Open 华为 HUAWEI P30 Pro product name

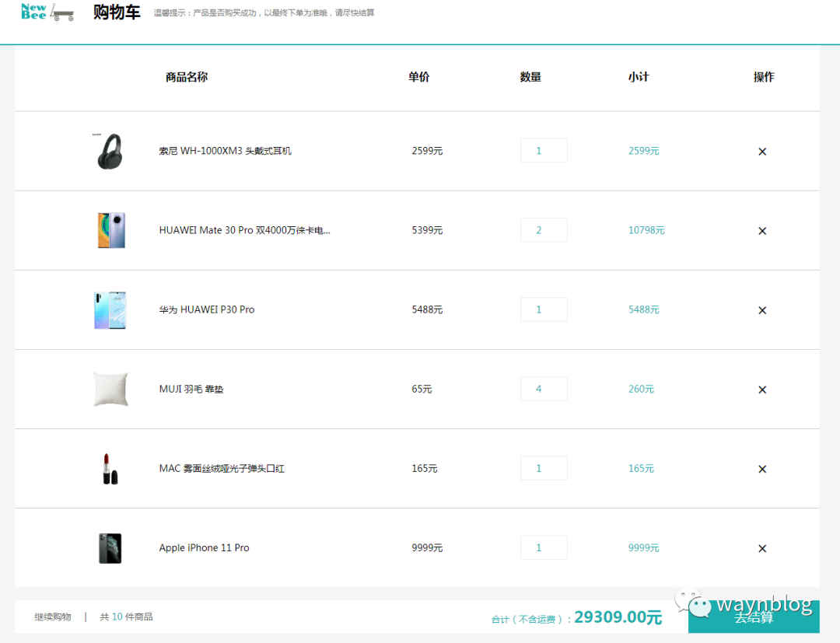[x=207, y=309]
